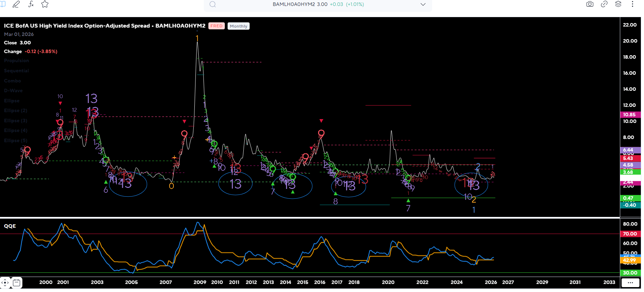The image size is (644, 292).
Task: Click the FRED source badge
Action: [x=216, y=26]
